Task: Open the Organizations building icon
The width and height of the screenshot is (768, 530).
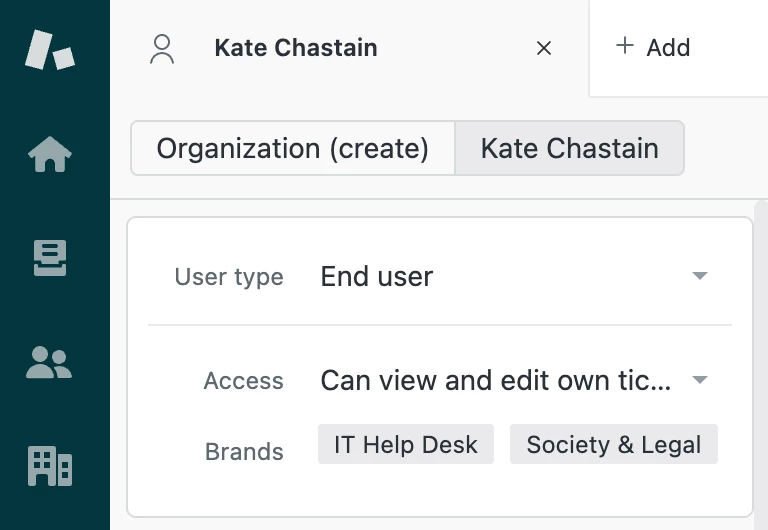Action: click(50, 465)
